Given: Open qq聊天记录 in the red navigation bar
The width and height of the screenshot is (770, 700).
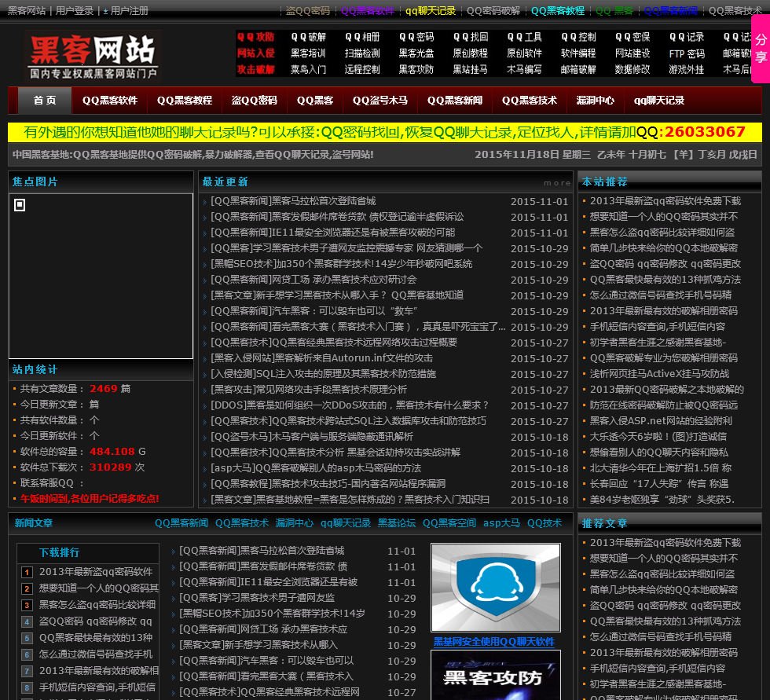Looking at the screenshot, I should [659, 100].
